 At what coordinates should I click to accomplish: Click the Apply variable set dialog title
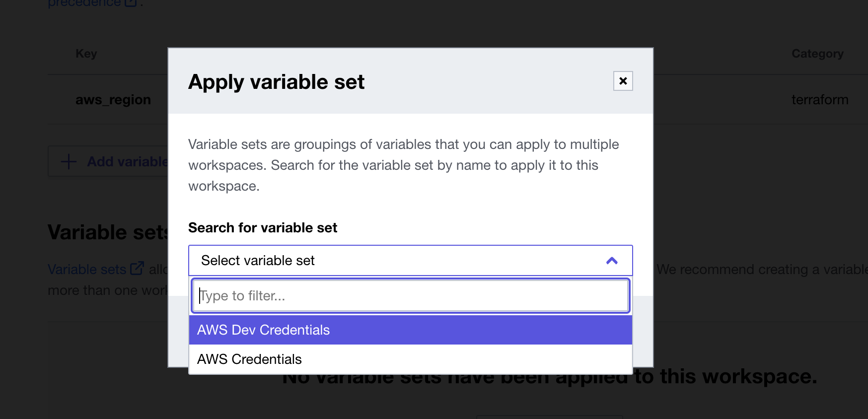(276, 82)
